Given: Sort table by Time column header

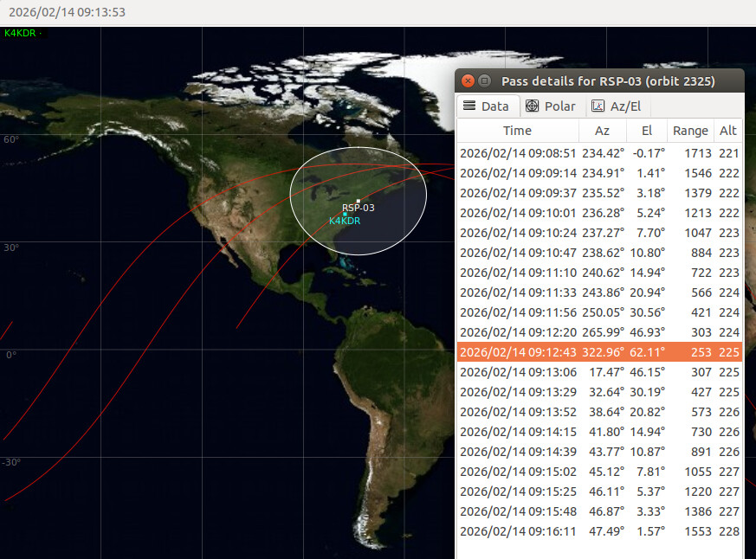Looking at the screenshot, I should coord(517,131).
